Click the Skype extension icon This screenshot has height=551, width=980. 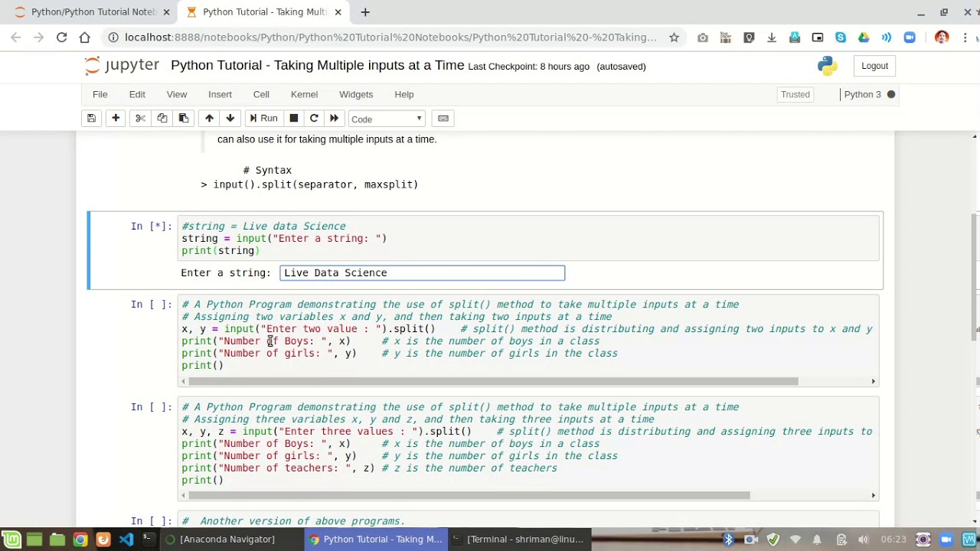point(841,37)
